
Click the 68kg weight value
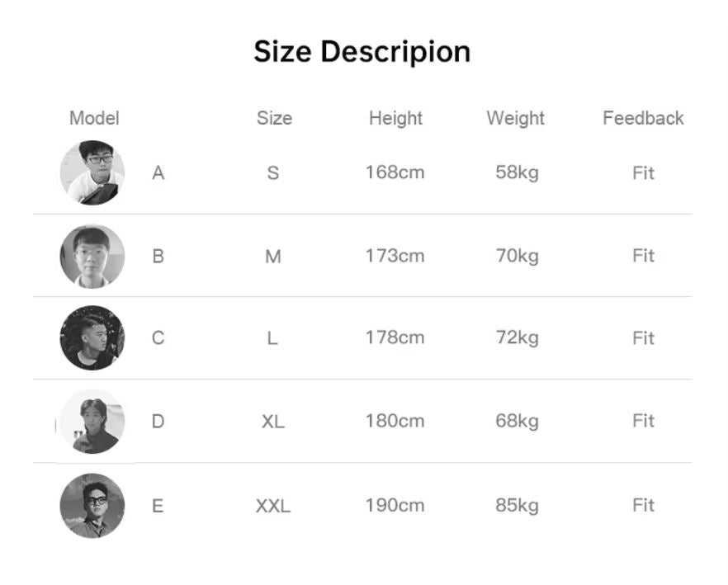[517, 421]
